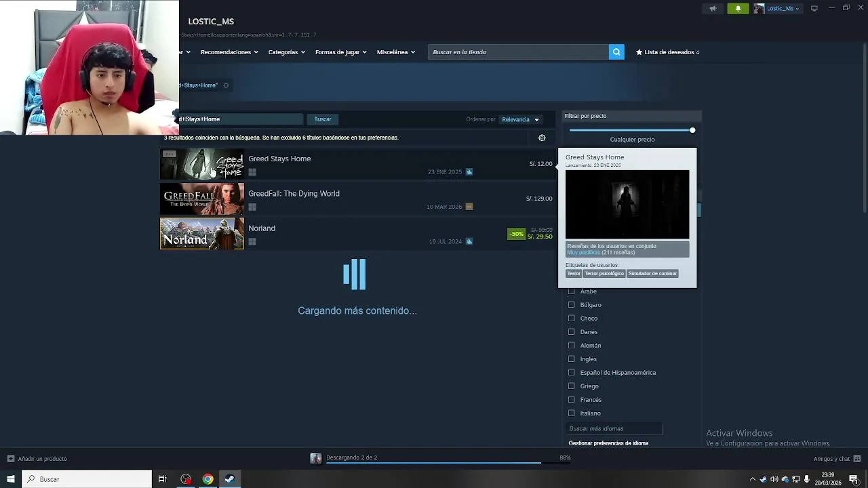Click review thumbs-up icon beside 23 ENE 2025
The width and height of the screenshot is (868, 488).
469,172
